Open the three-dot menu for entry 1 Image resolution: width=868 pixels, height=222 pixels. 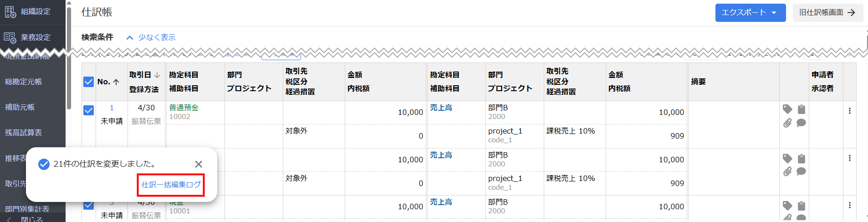click(849, 111)
